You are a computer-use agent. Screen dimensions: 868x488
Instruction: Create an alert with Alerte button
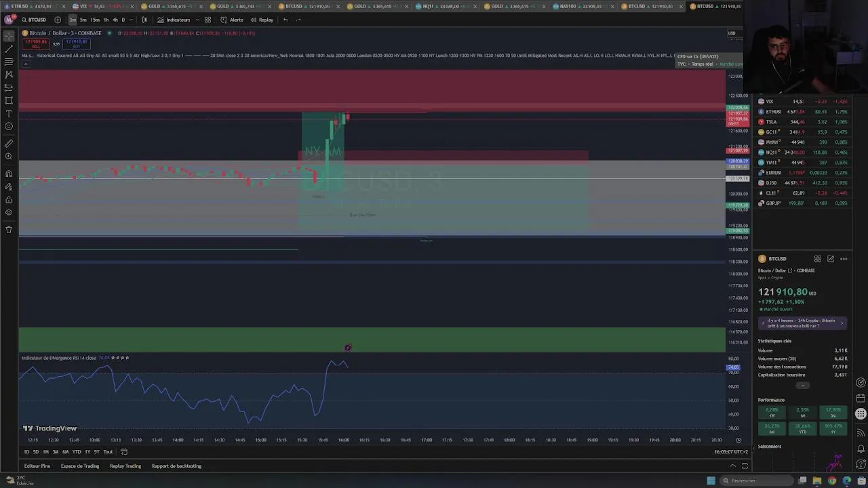232,20
